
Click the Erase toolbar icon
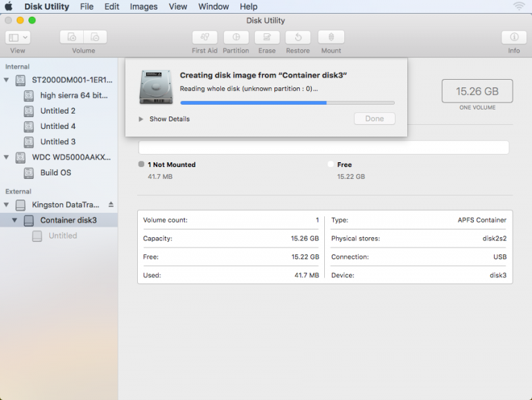pos(267,37)
